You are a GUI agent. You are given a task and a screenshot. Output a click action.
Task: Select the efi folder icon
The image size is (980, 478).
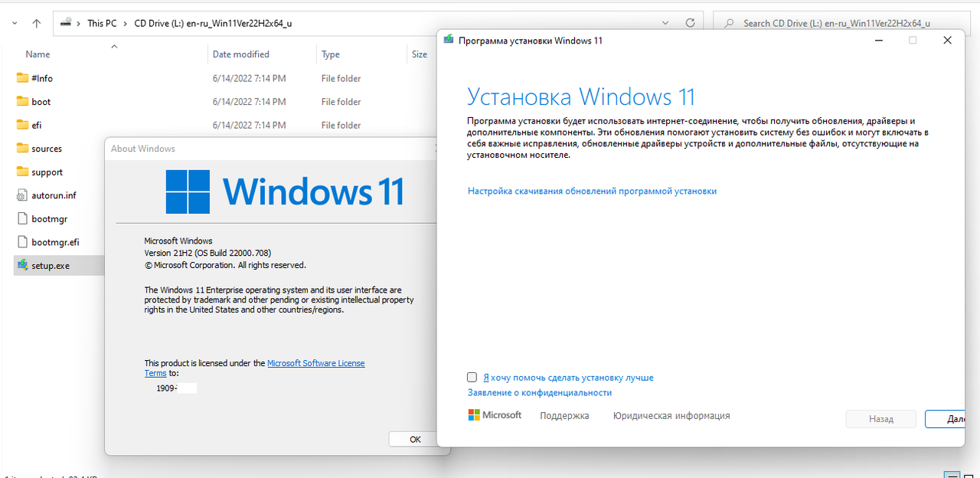22,125
